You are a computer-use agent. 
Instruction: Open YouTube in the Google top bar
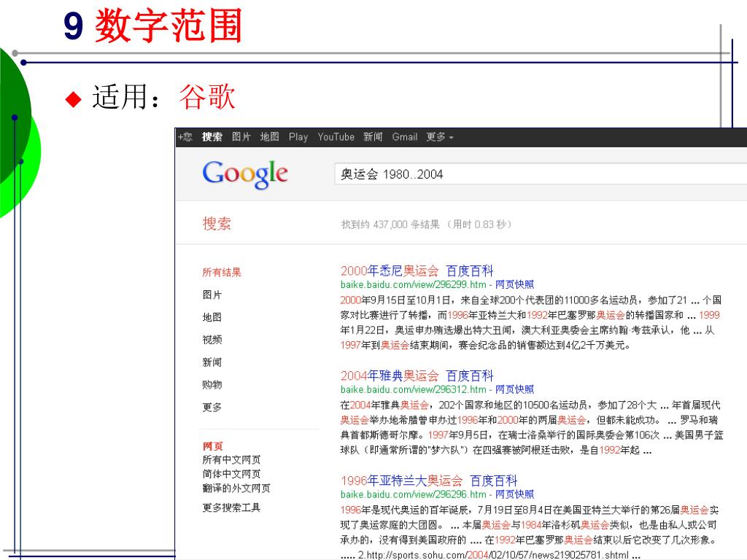336,137
